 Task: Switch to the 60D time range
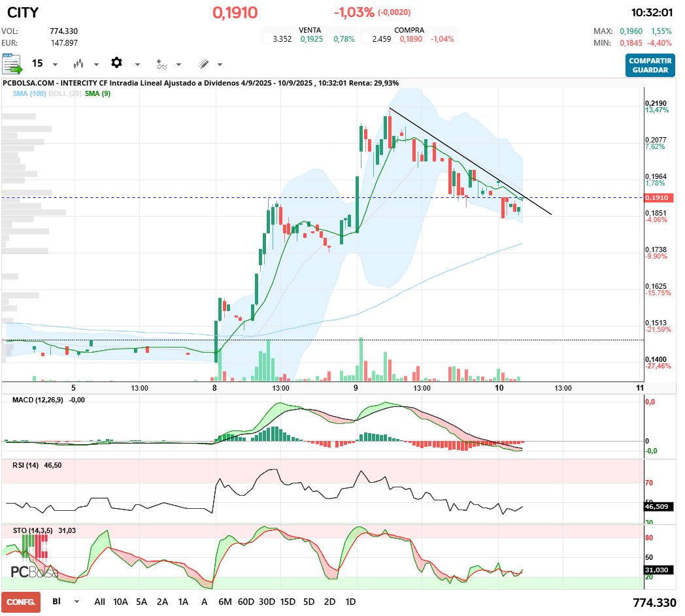click(x=246, y=602)
